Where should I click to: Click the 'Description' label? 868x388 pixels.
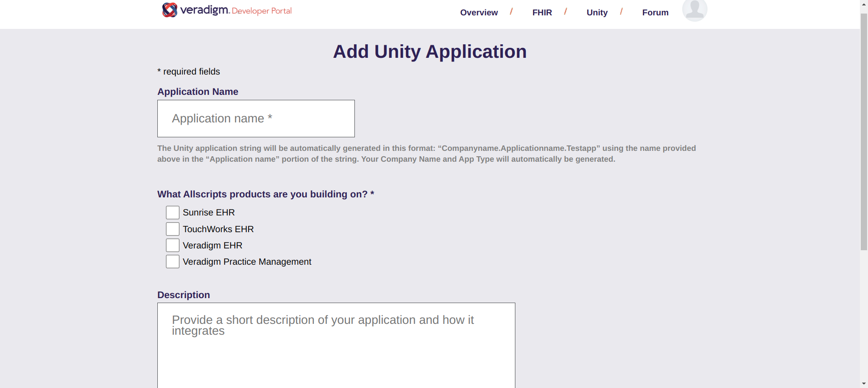coord(184,295)
